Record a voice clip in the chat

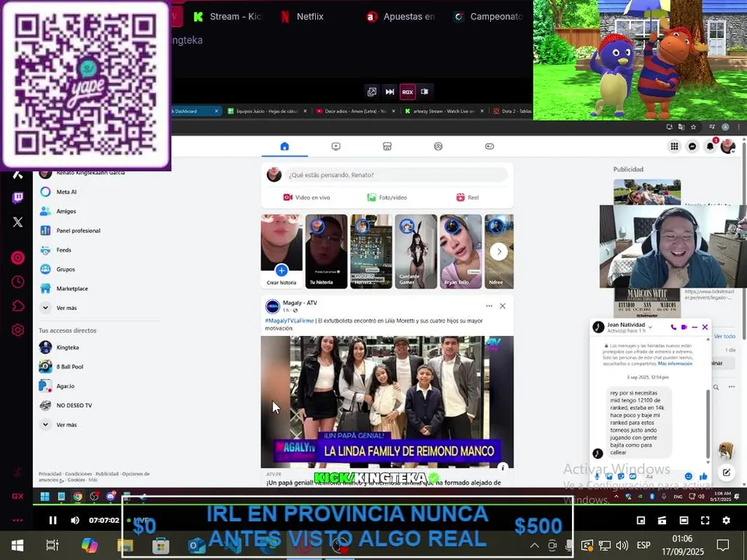pyautogui.click(x=598, y=476)
